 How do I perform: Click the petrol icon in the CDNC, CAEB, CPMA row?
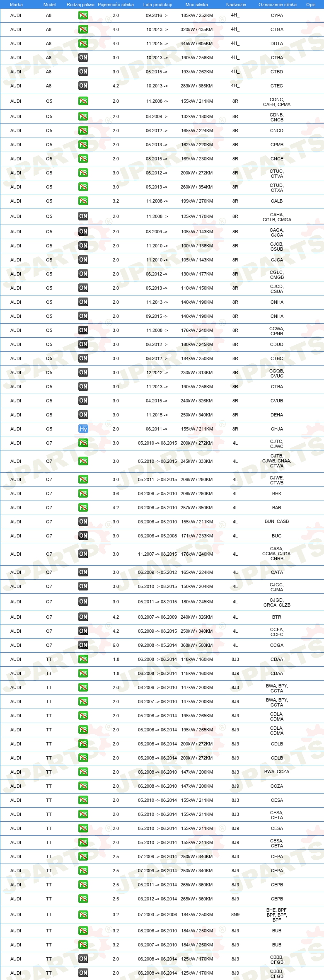coord(83,101)
